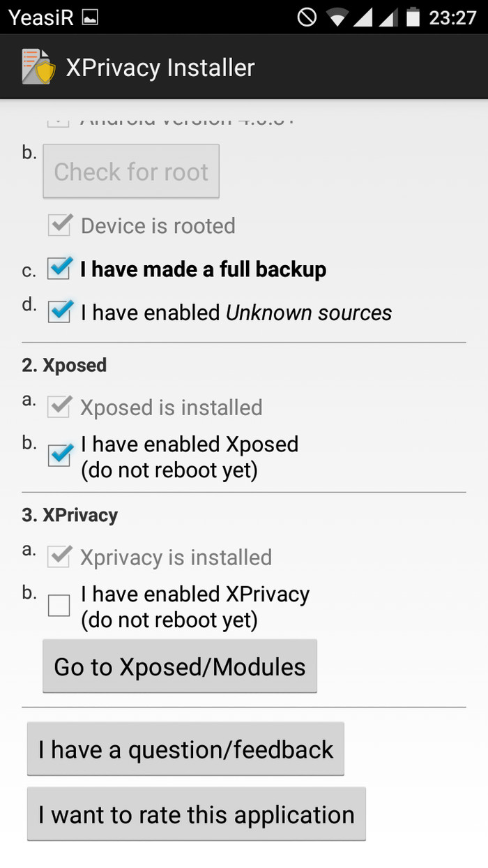The width and height of the screenshot is (488, 868).
Task: Uncheck 'I have enabled Unknown sources' checkbox
Action: (59, 311)
